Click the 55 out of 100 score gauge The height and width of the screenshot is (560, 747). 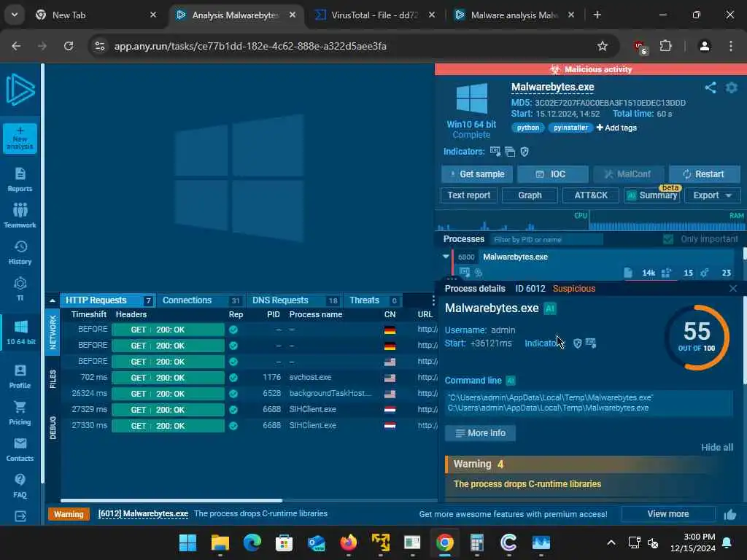point(697,337)
